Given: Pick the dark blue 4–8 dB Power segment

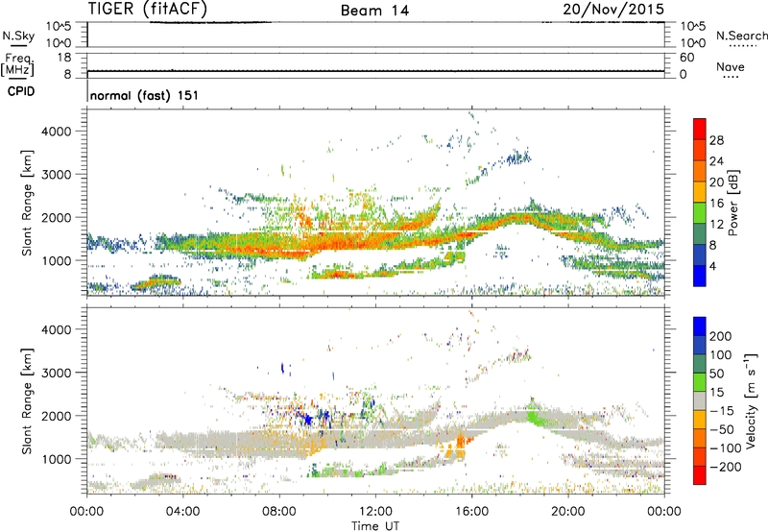Looking at the screenshot, I should [x=700, y=255].
